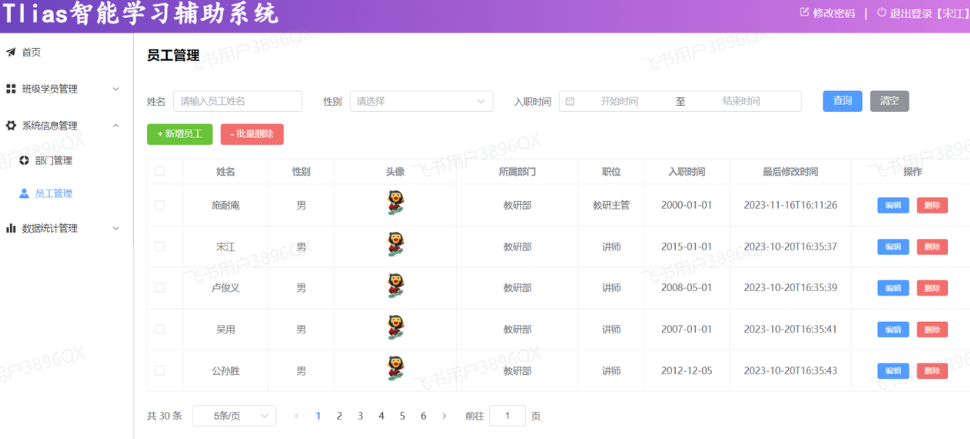Click the 姓名 search input field

[x=238, y=101]
